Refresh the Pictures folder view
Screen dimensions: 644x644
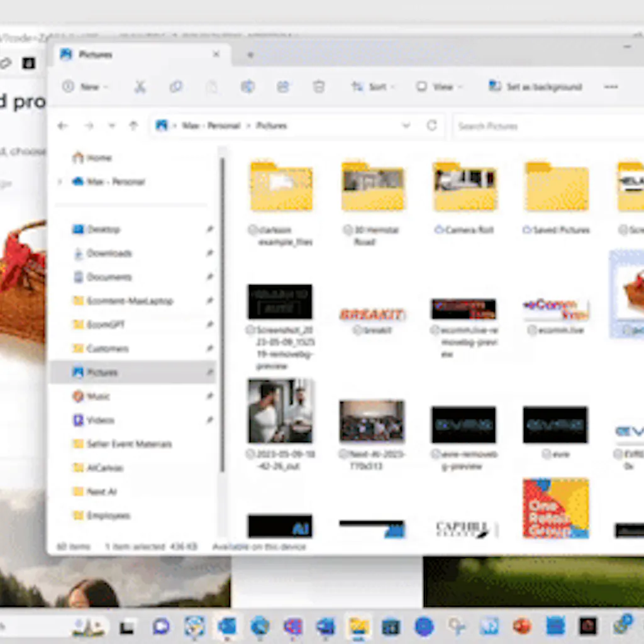point(431,126)
